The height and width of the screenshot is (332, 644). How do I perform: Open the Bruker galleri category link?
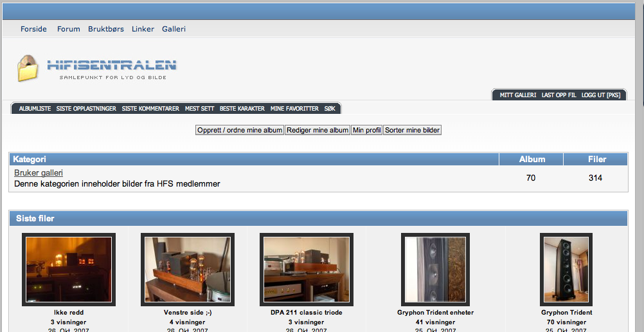click(39, 173)
